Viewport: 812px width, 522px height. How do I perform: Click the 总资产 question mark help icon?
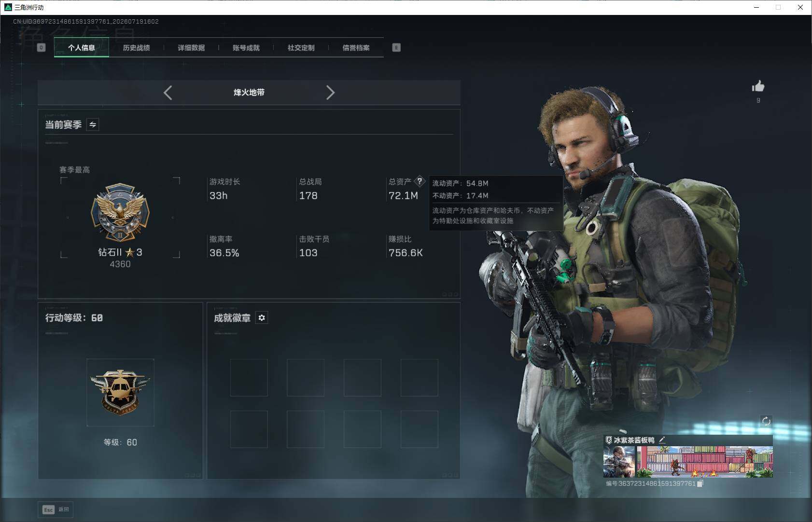click(420, 181)
